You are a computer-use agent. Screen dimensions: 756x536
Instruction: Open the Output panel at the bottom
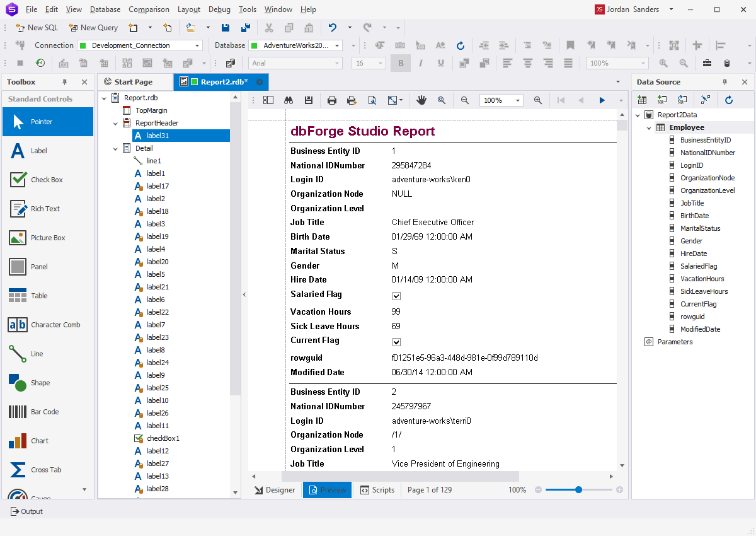[x=26, y=511]
